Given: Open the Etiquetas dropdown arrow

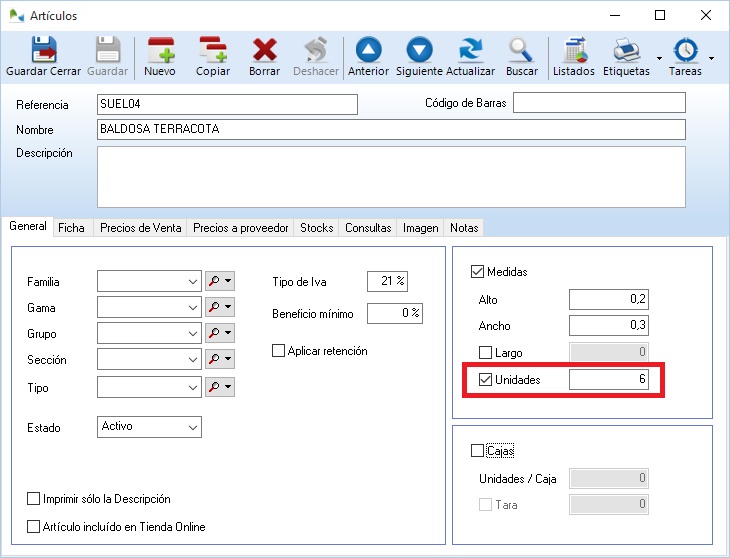Looking at the screenshot, I should tap(659, 58).
